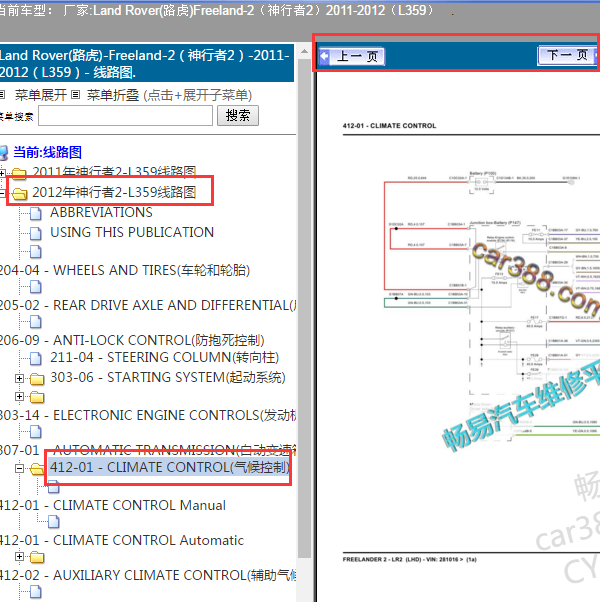Click page icon beside 211-04 STEERING COLUMN
The image size is (600, 602).
click(35, 358)
